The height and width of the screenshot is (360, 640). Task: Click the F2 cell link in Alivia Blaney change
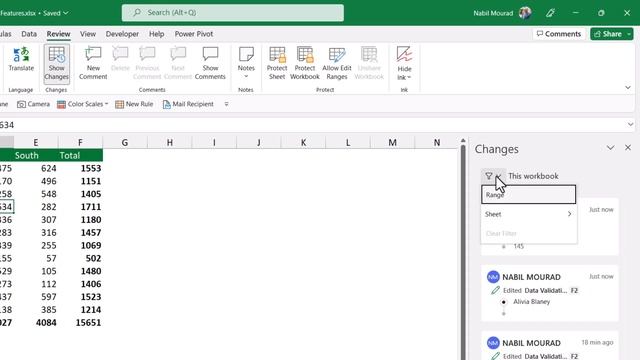(574, 290)
